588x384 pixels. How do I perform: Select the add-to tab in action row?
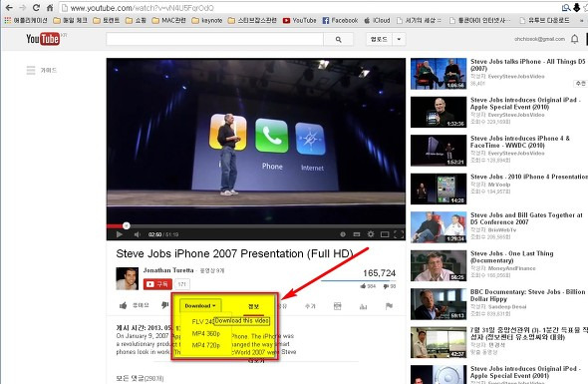pos(310,306)
